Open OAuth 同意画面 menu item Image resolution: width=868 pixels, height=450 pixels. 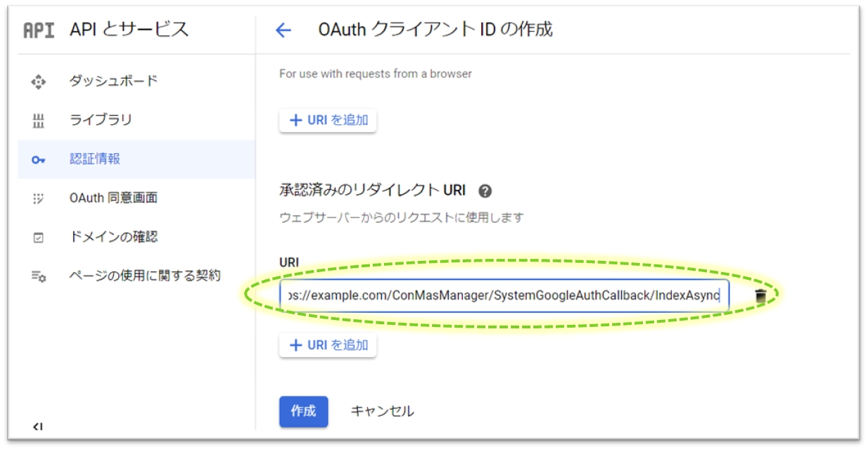[113, 198]
